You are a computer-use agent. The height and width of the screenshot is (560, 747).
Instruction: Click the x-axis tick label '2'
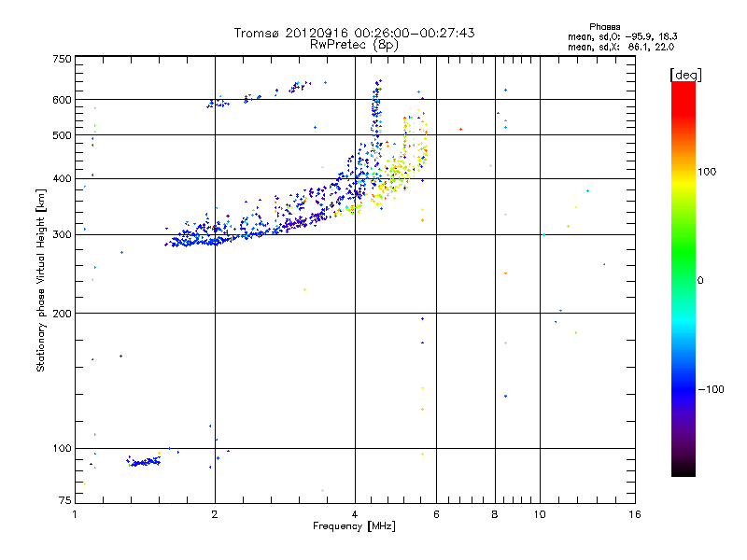click(215, 514)
